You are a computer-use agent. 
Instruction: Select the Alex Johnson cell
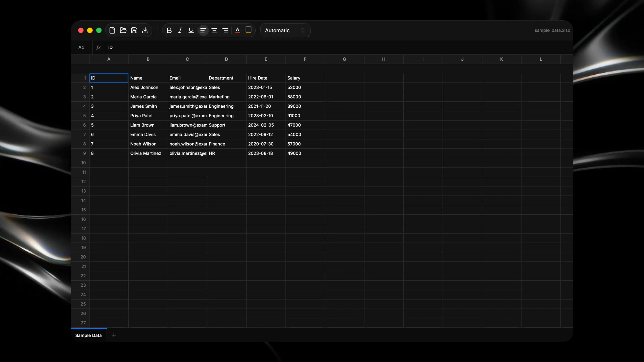[x=148, y=87]
